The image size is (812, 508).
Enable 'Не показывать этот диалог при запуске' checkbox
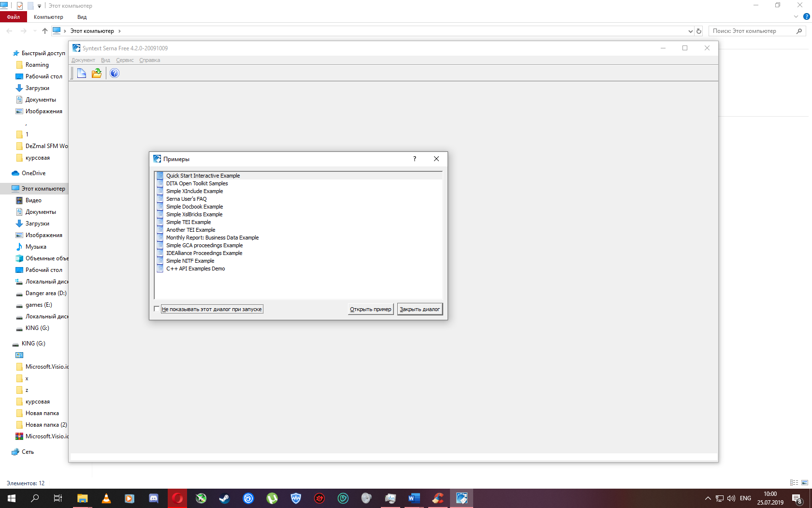coord(157,309)
